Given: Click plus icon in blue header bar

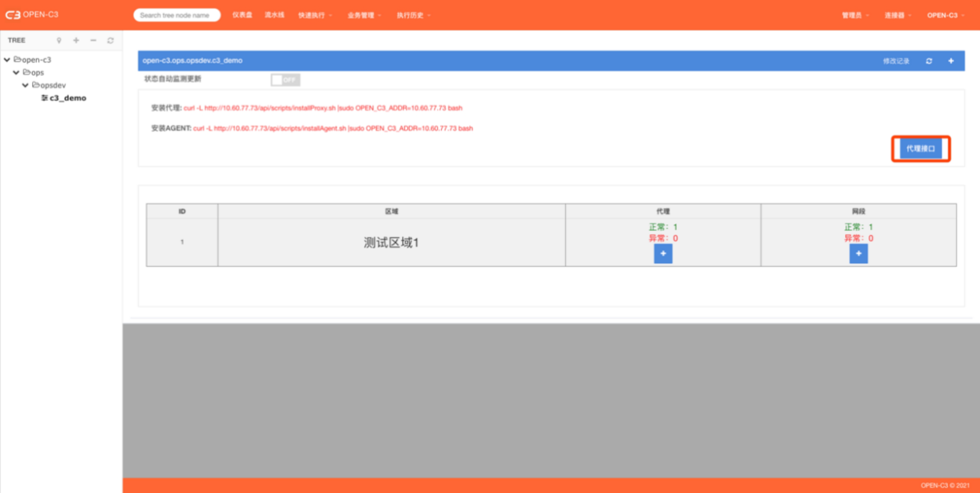Looking at the screenshot, I should 951,61.
